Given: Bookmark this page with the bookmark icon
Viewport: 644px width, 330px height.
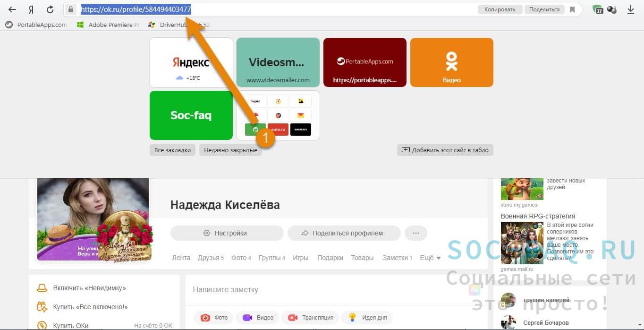Looking at the screenshot, I should pyautogui.click(x=572, y=9).
